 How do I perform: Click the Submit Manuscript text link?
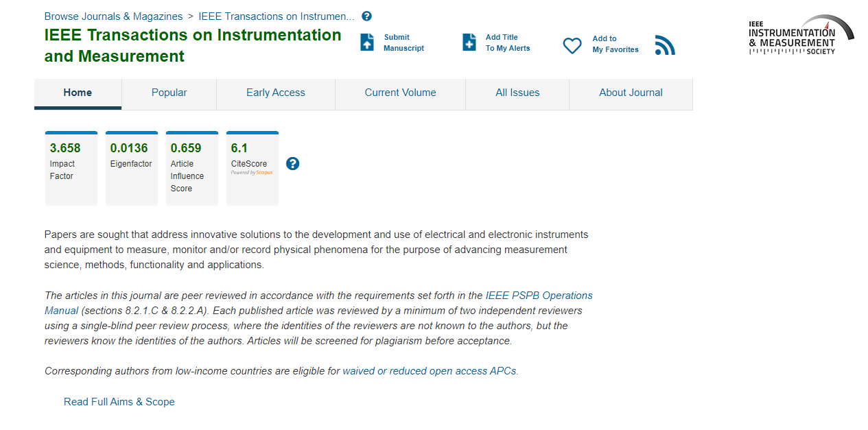(403, 43)
